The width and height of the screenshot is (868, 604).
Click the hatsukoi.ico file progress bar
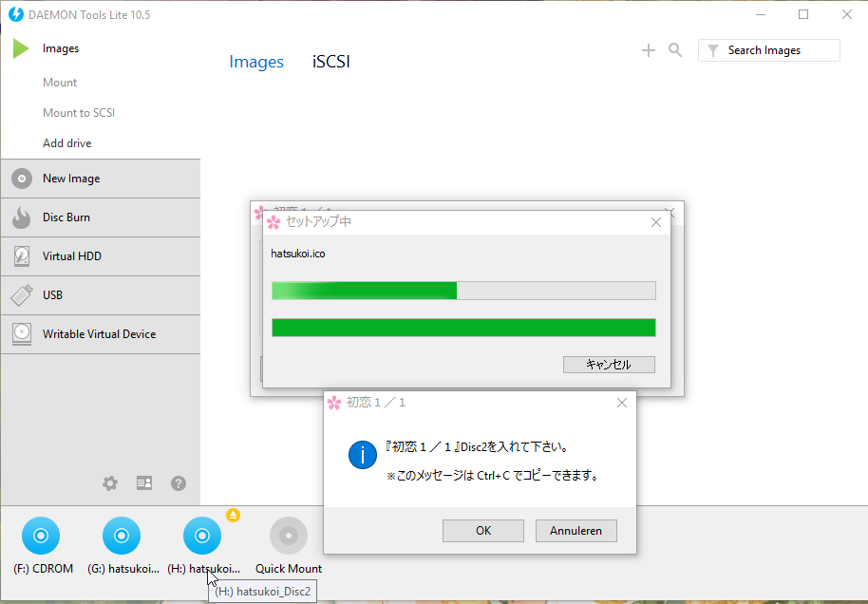pos(463,291)
